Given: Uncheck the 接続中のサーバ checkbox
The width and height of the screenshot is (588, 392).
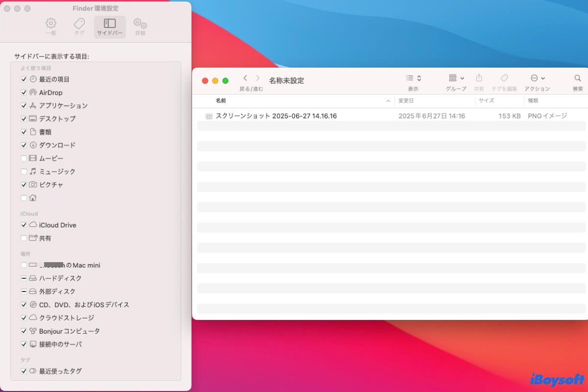Looking at the screenshot, I should tap(24, 344).
